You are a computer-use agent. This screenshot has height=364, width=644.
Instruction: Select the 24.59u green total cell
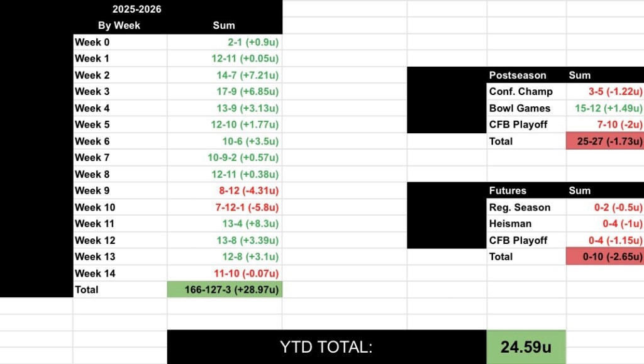pos(526,347)
